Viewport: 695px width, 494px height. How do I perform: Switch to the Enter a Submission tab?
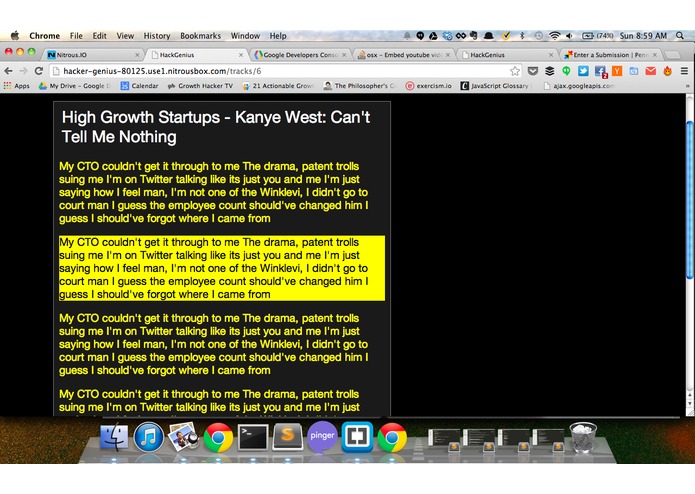click(x=609, y=55)
